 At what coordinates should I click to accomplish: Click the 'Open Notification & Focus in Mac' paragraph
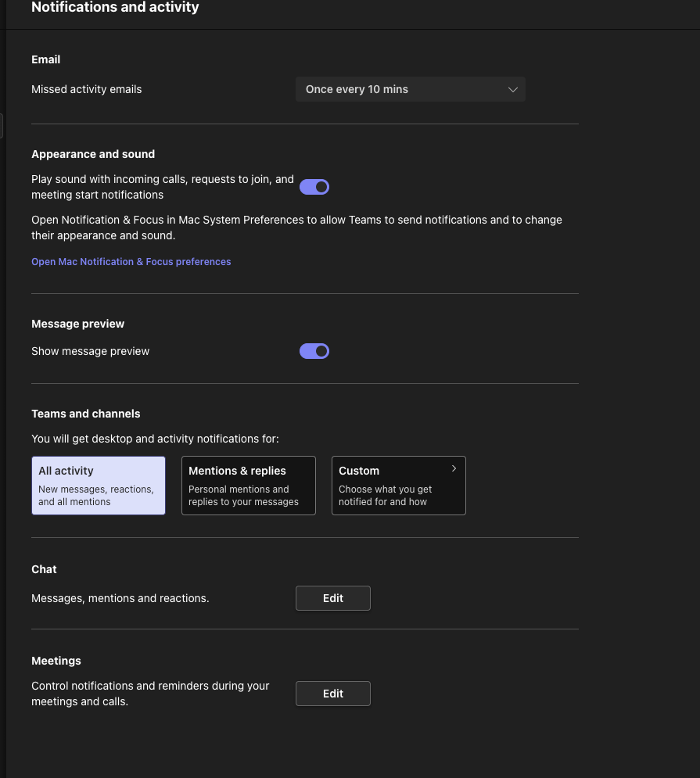coord(297,228)
